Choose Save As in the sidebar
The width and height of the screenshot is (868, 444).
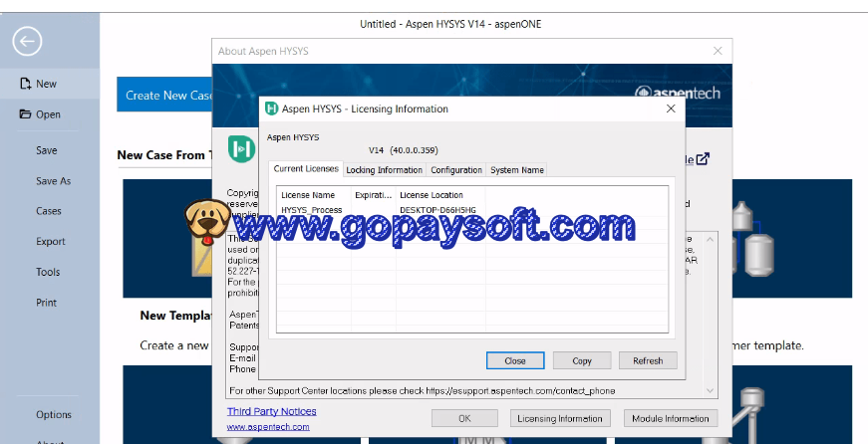53,181
